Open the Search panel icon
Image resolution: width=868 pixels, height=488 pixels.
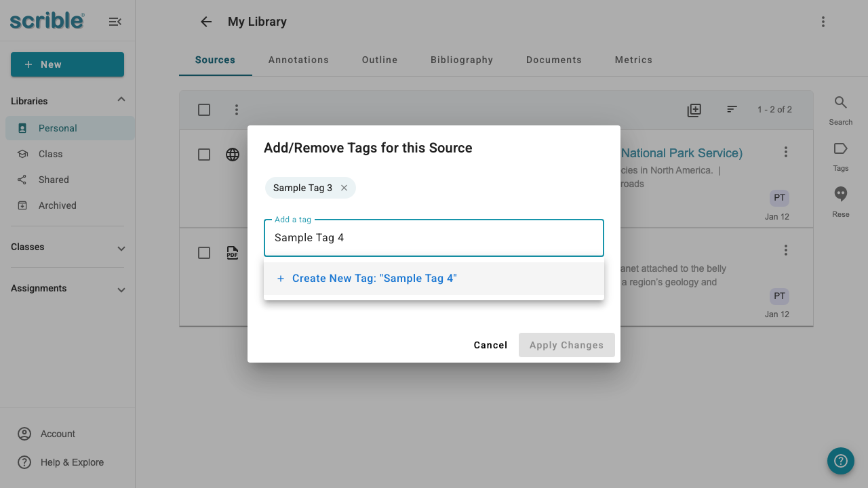pyautogui.click(x=841, y=103)
